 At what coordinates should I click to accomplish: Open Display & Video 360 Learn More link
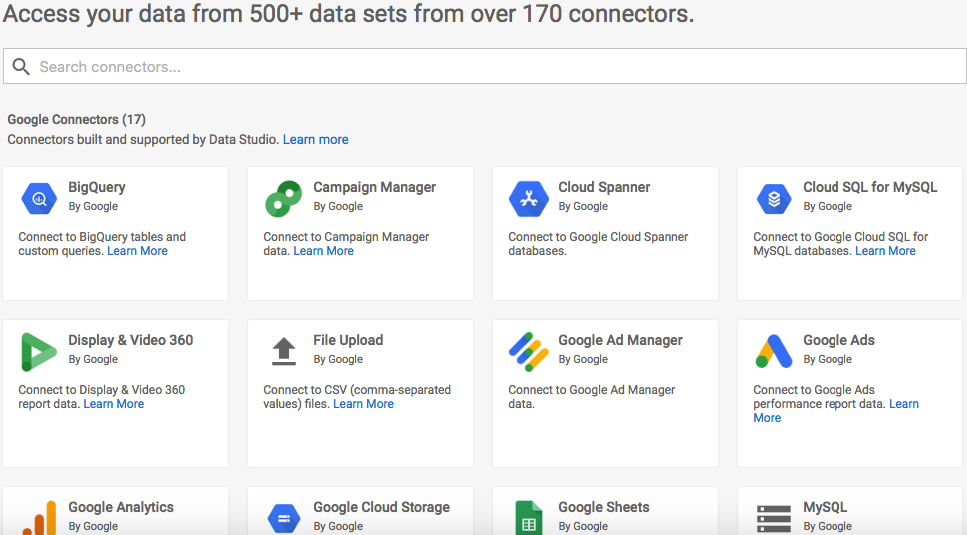[113, 404]
